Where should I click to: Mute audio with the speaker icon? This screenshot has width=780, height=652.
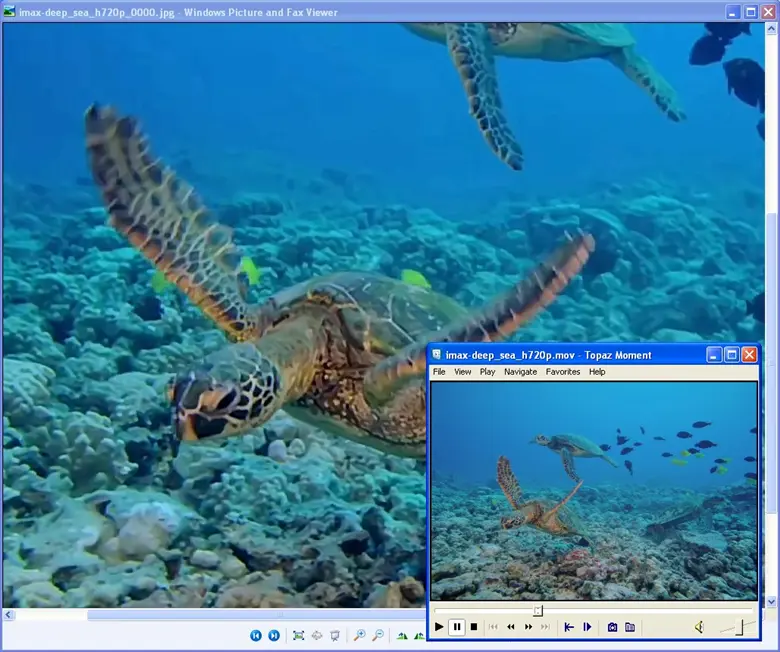point(698,627)
